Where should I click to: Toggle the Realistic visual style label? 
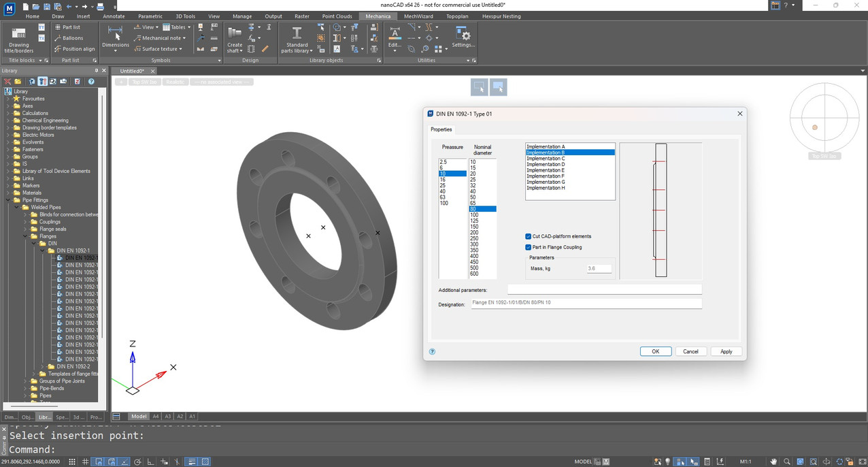(175, 82)
